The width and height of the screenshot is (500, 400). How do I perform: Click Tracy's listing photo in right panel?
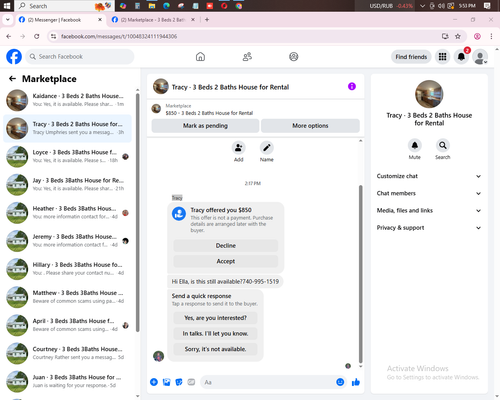click(429, 94)
